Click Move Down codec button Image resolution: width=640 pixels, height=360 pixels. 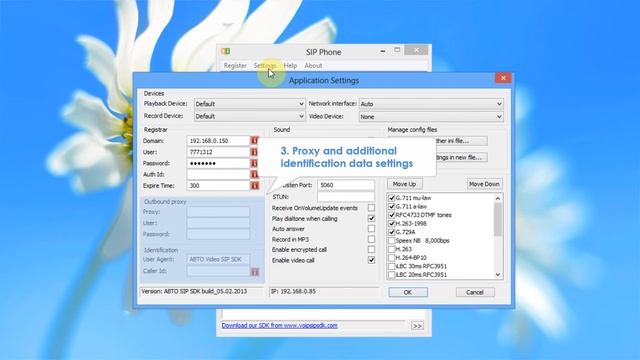484,184
